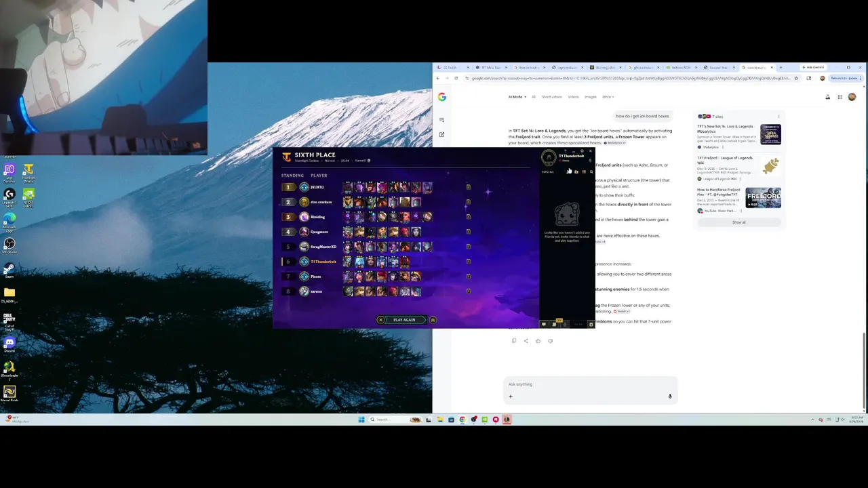Open the chat icon at client bottom bar
Image resolution: width=868 pixels, height=488 pixels.
(x=544, y=324)
